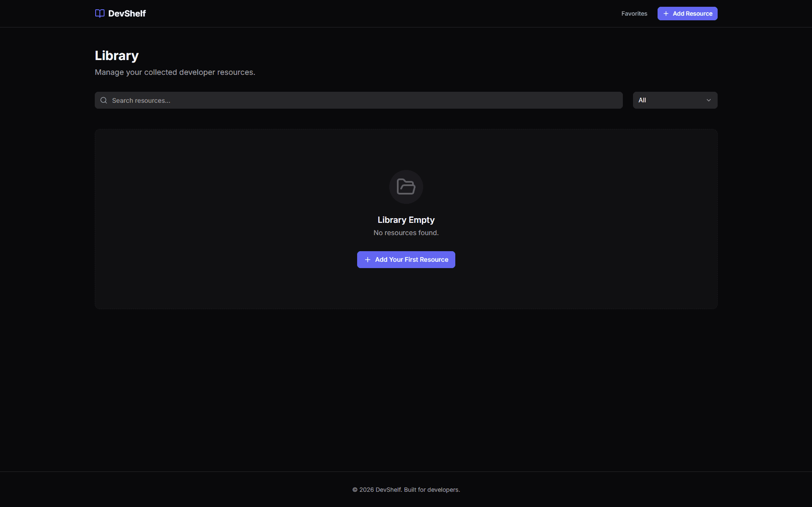
Task: Click the indigo book glyph next to DevShelf
Action: 99,13
